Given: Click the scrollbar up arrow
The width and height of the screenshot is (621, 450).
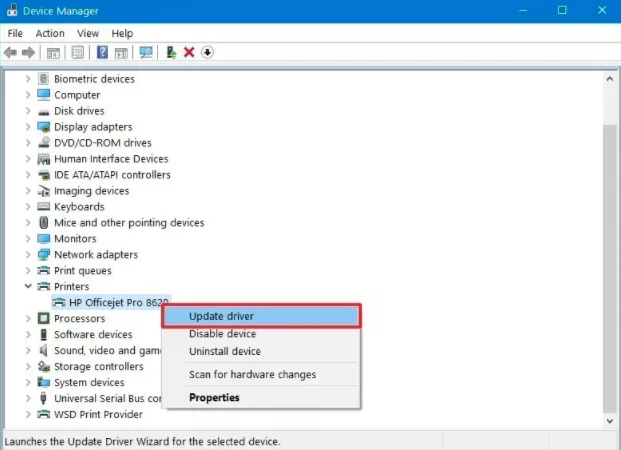Looking at the screenshot, I should click(610, 79).
